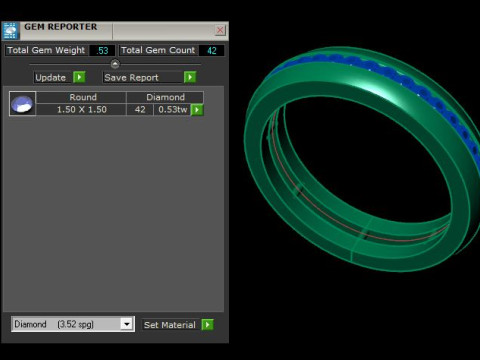Screen dimensions: 480x360
Task: Click the Update button label
Action: (x=51, y=78)
